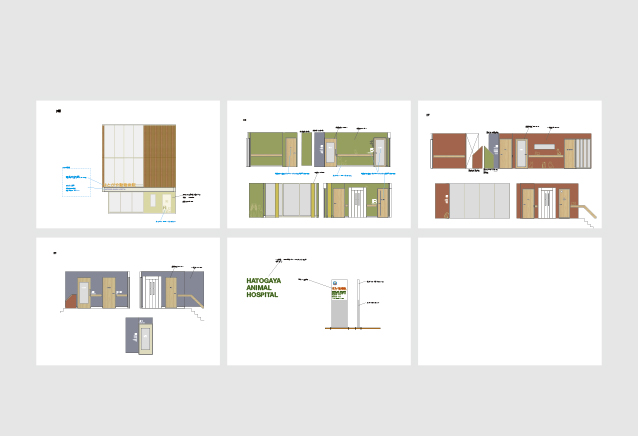Click the white rectangular sign on brown wall
The width and height of the screenshot is (638, 436).
click(x=546, y=147)
